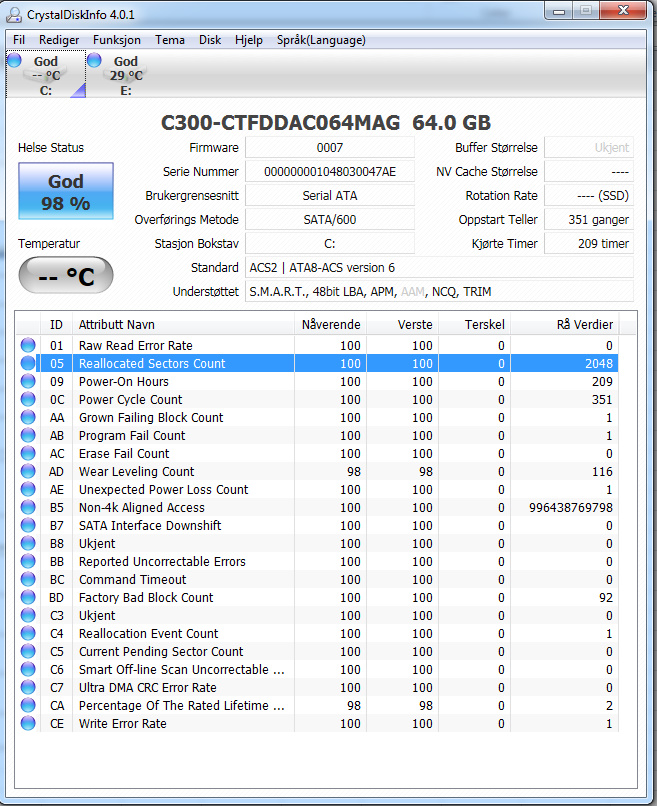Open the Disk menu
657x806 pixels.
pyautogui.click(x=210, y=40)
